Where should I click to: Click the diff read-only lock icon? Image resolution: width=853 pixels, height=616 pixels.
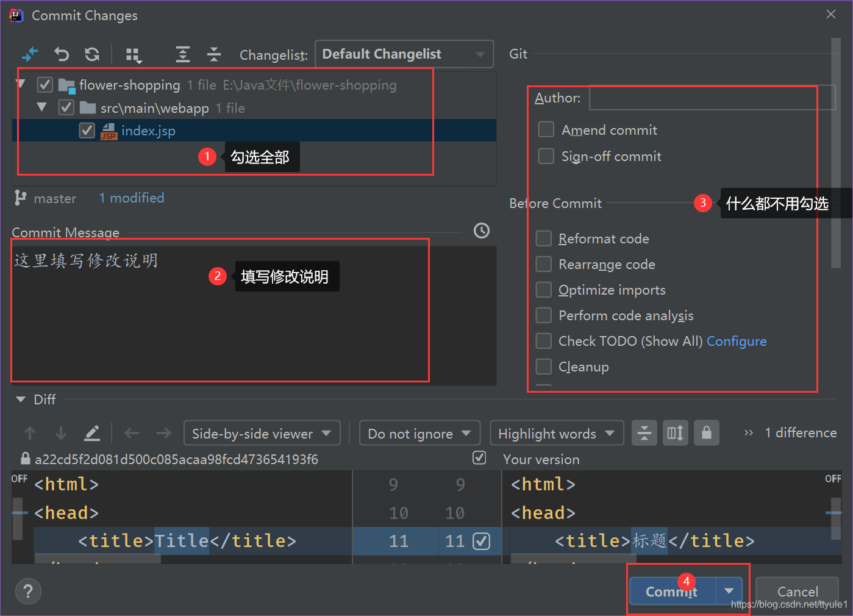coord(707,433)
